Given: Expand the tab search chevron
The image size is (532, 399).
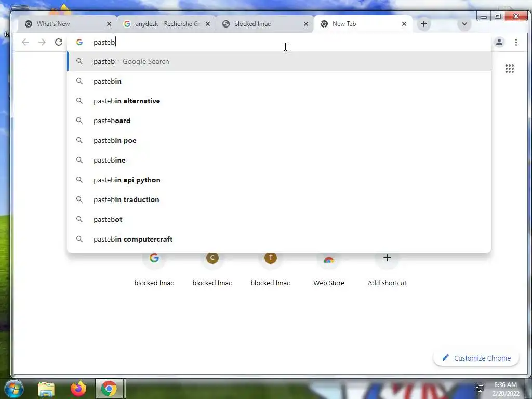Looking at the screenshot, I should [464, 24].
